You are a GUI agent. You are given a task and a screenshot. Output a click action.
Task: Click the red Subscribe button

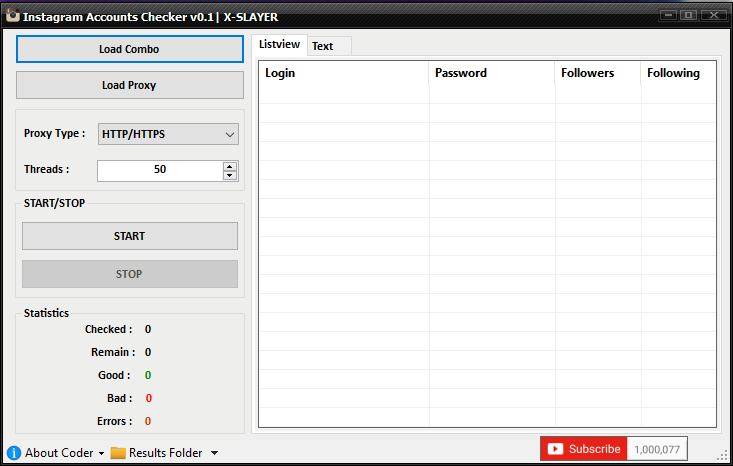click(583, 449)
